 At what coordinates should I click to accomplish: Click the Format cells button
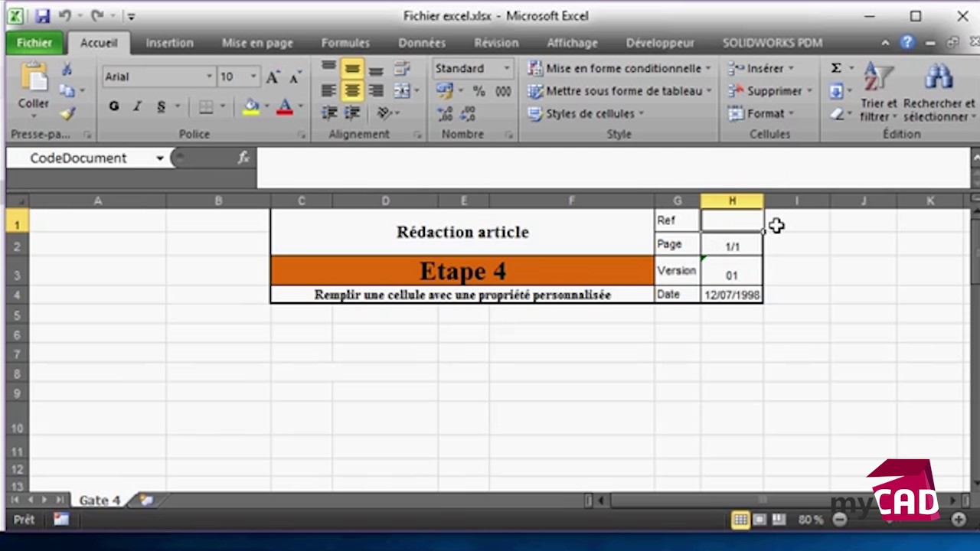coord(761,114)
